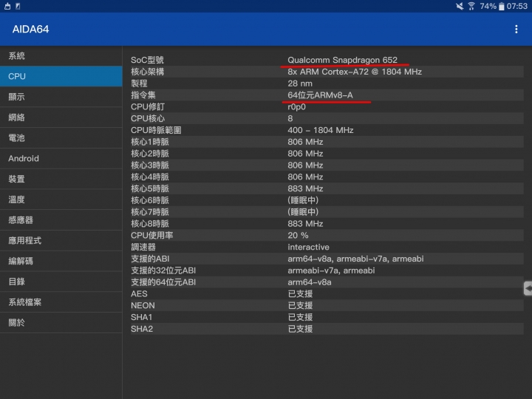Select the 28 nm process value
532x399 pixels.
(x=300, y=83)
